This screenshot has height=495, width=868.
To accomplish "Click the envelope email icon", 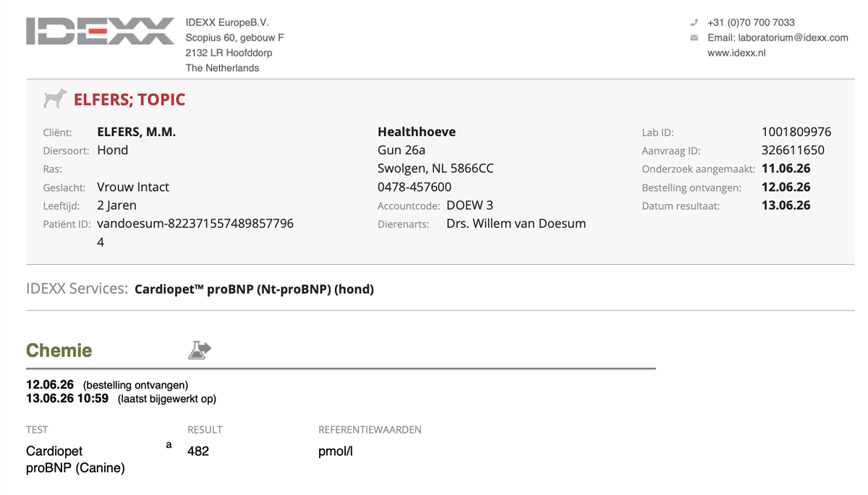I will (x=694, y=38).
